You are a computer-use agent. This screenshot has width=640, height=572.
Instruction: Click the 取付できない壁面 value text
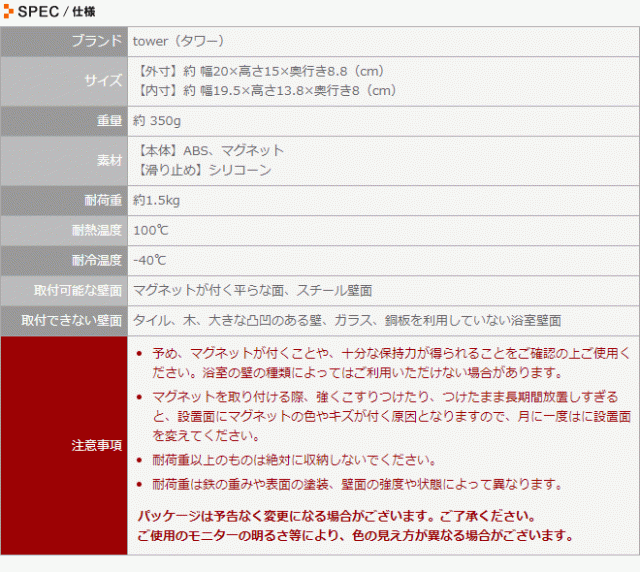346,320
